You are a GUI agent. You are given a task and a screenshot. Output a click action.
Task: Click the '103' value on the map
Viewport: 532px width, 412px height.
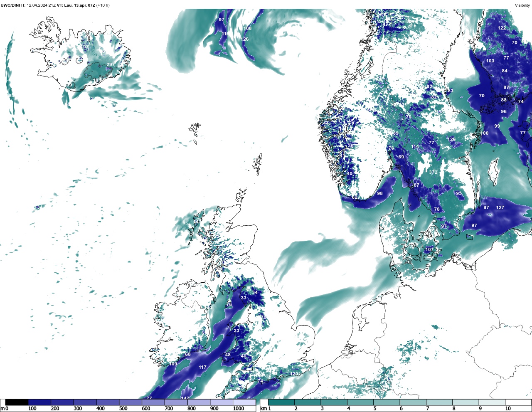tap(490, 61)
